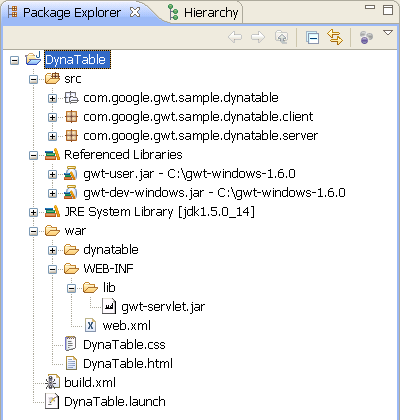
Task: Click the Package Explorer tab icon
Action: 12,12
